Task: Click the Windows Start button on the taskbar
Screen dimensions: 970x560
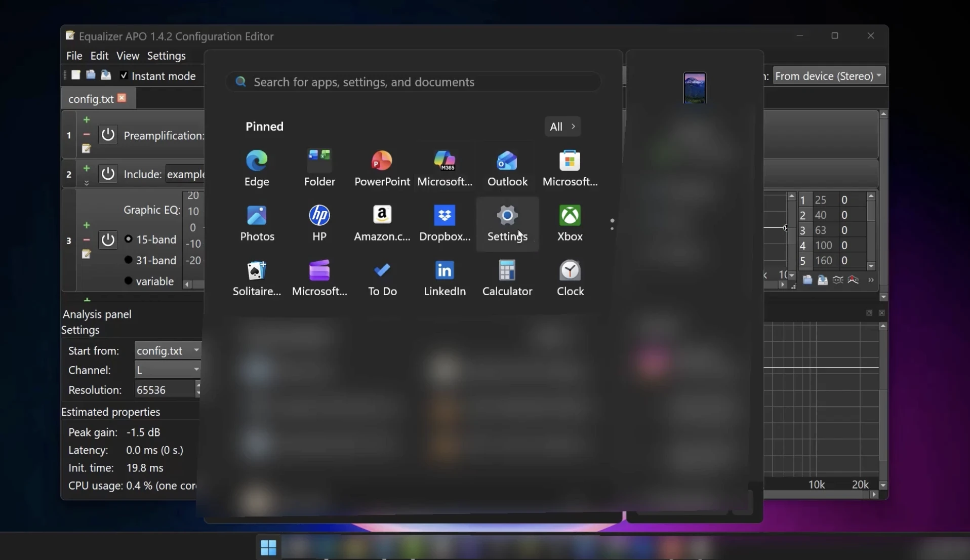Action: click(x=268, y=547)
